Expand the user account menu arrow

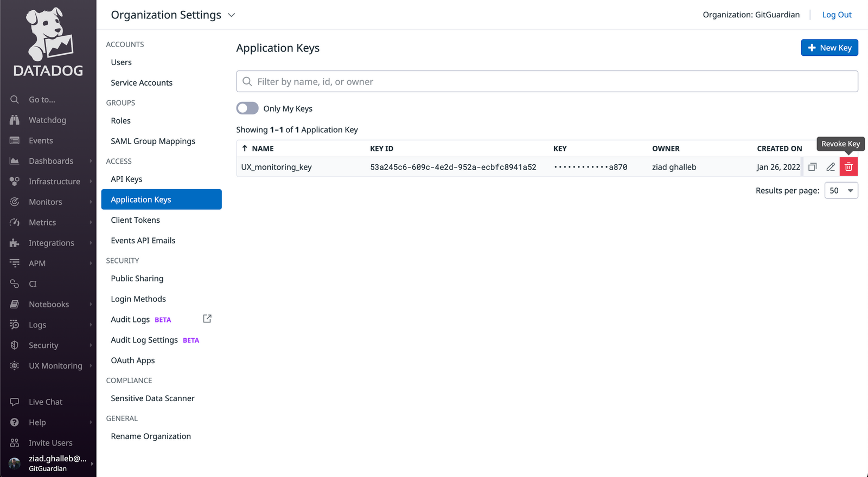pyautogui.click(x=92, y=463)
